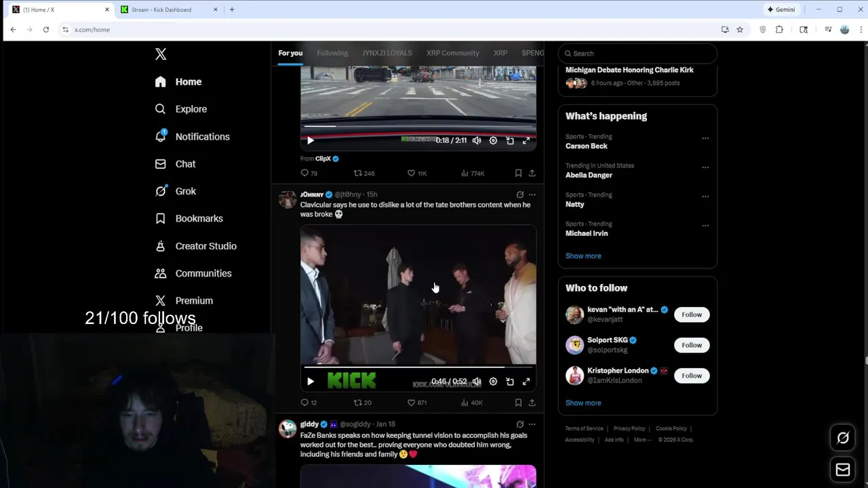The width and height of the screenshot is (868, 488).
Task: Switch to Stream - Kick Dashboard browser tab
Action: tap(168, 9)
